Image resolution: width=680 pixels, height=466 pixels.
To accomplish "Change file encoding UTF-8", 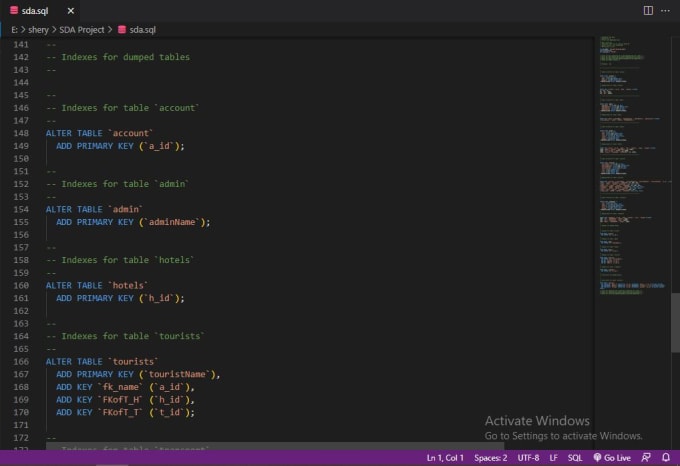I will click(528, 458).
